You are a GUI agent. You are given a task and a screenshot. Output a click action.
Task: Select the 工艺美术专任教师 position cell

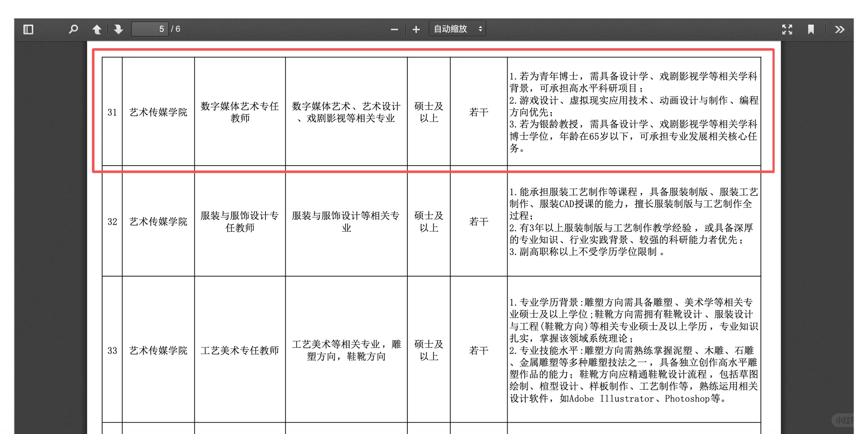coord(240,350)
